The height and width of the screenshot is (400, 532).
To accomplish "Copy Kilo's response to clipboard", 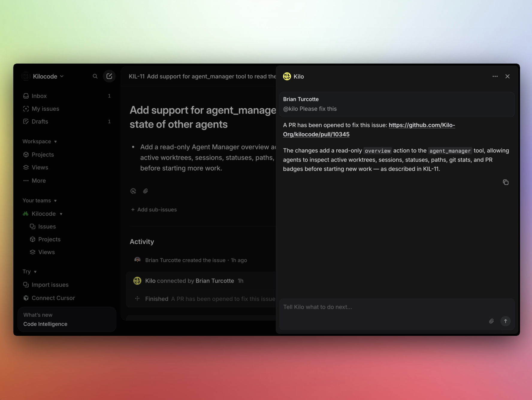I will [x=506, y=182].
